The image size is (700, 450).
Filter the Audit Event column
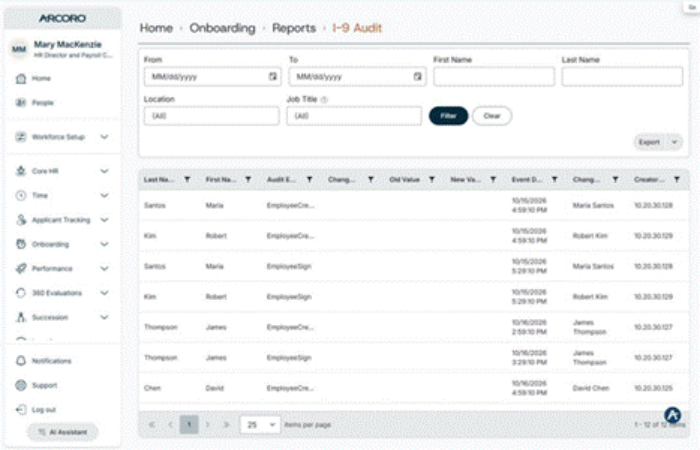pyautogui.click(x=309, y=179)
